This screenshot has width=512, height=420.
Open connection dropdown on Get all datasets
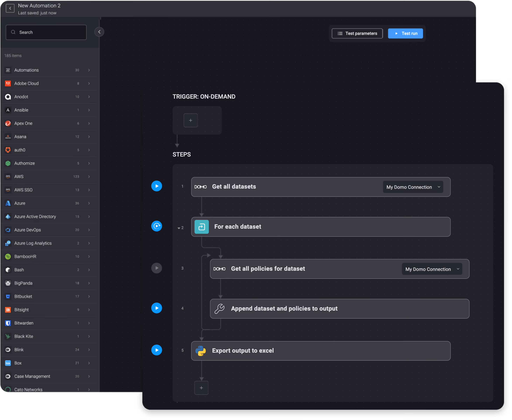[413, 187]
